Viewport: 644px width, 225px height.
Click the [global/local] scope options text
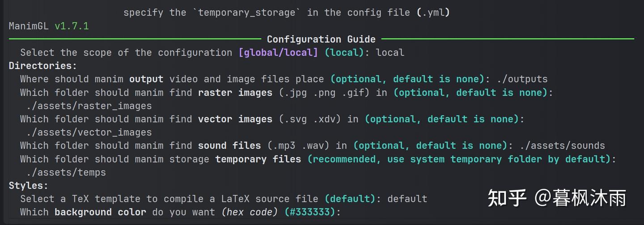(x=278, y=53)
